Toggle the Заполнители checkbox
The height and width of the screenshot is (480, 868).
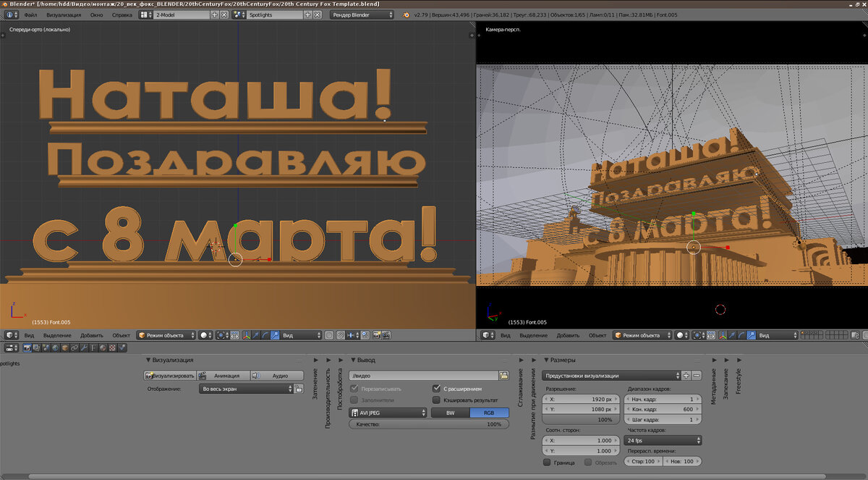coord(354,400)
